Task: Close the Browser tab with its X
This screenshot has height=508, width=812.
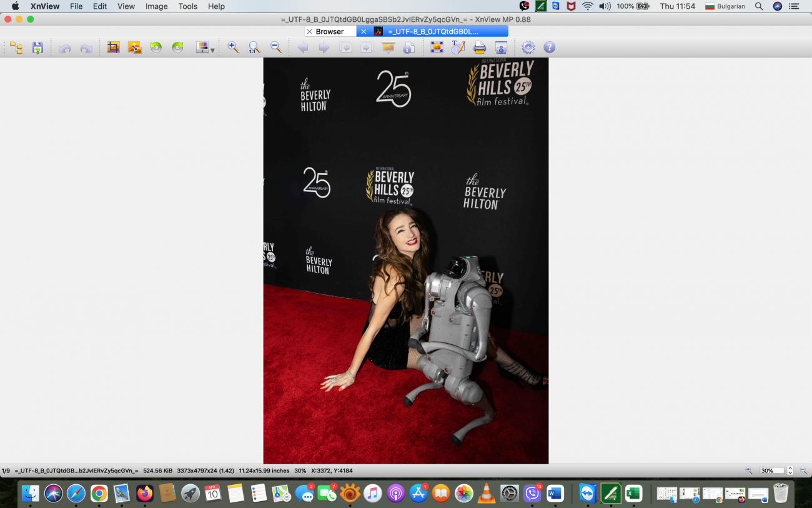Action: (x=309, y=31)
